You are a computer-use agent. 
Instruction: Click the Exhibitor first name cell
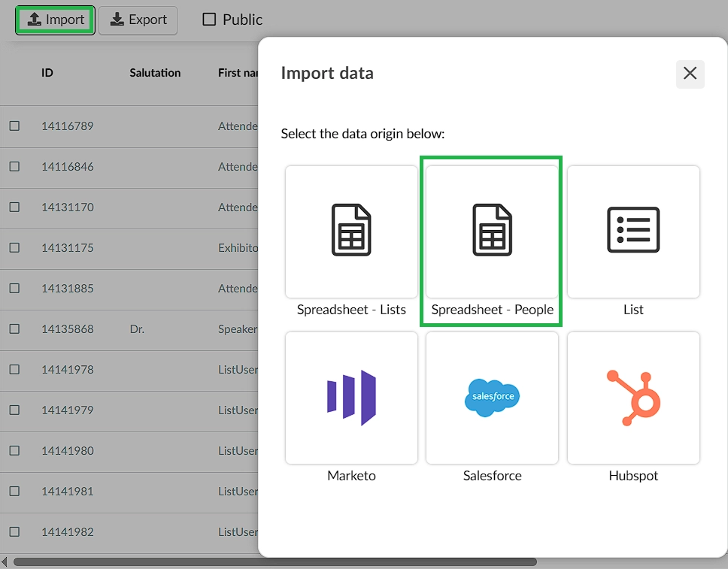[238, 248]
